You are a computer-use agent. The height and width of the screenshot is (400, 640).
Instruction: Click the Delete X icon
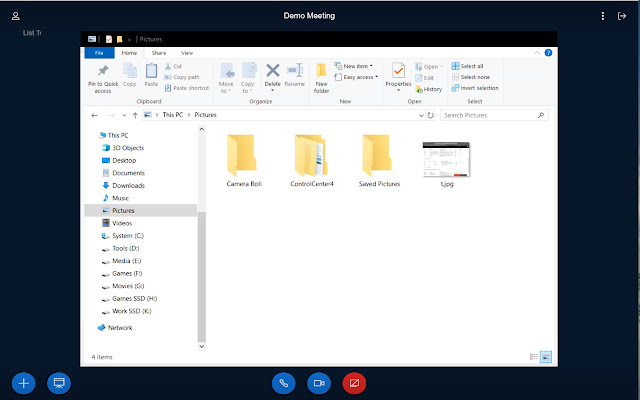(x=273, y=70)
